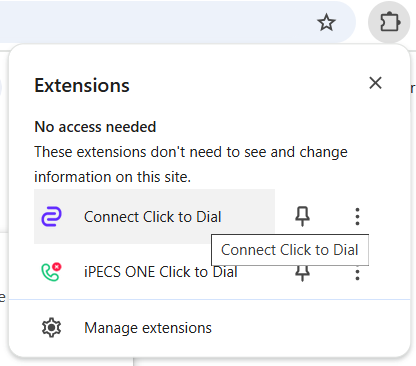Open the Manage extensions link

point(148,328)
